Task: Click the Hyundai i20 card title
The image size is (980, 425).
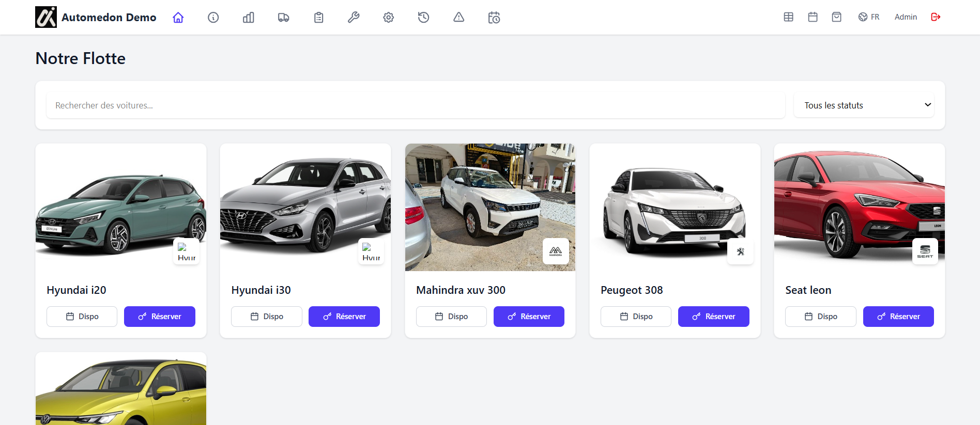Action: [76, 290]
